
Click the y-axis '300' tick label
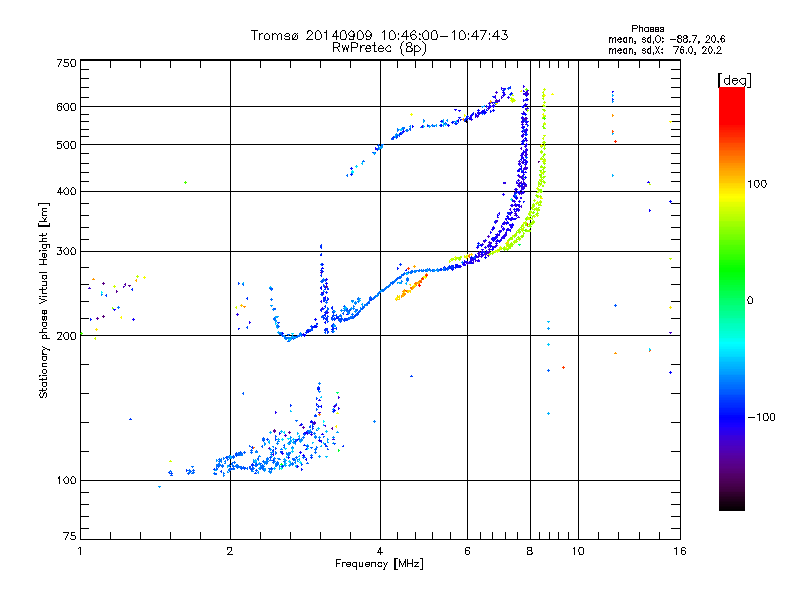[x=66, y=252]
